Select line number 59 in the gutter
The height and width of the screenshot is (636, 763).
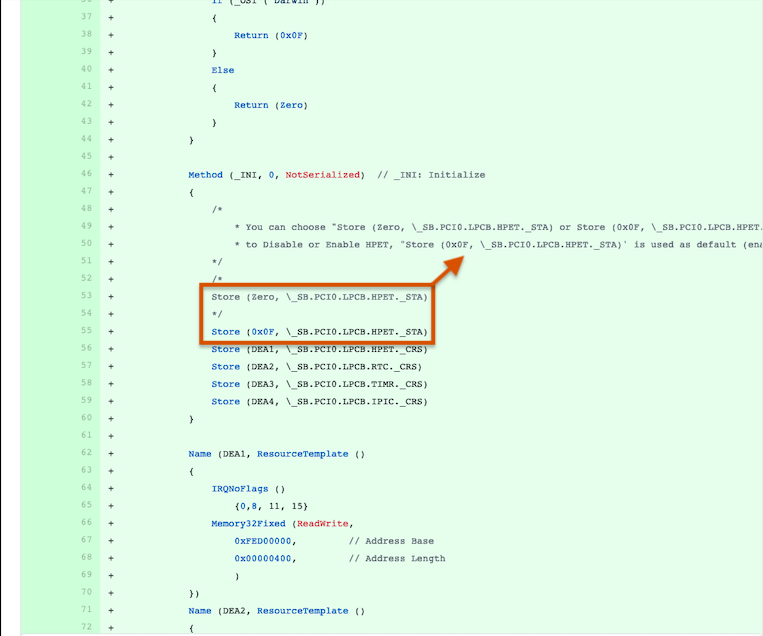pyautogui.click(x=87, y=400)
